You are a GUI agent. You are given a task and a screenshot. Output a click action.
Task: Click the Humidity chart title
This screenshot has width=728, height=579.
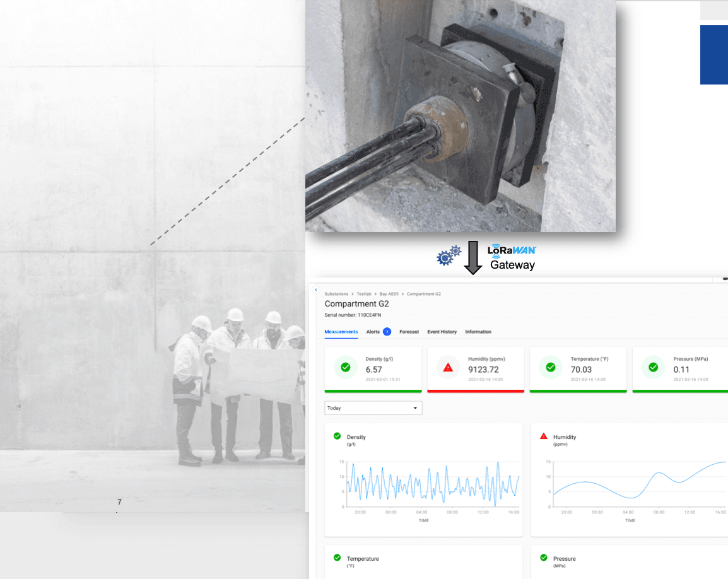[x=565, y=437]
